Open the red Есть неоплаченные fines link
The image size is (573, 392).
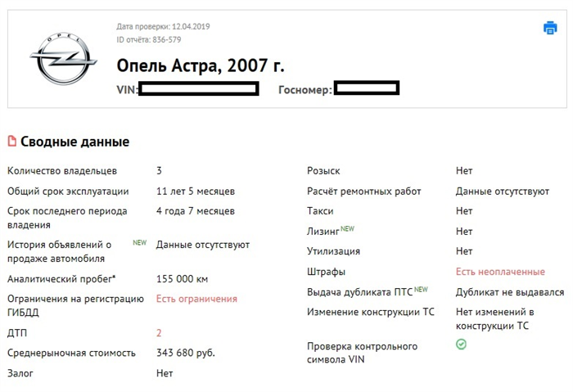coord(500,272)
